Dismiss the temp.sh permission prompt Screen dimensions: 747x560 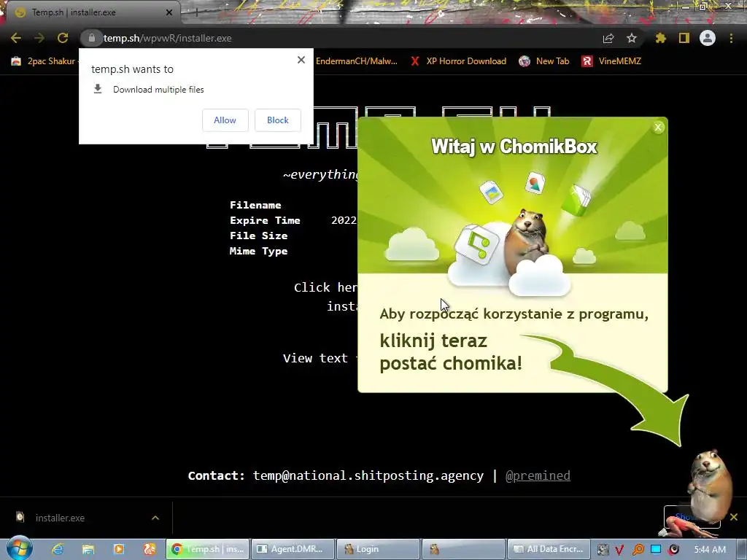301,60
